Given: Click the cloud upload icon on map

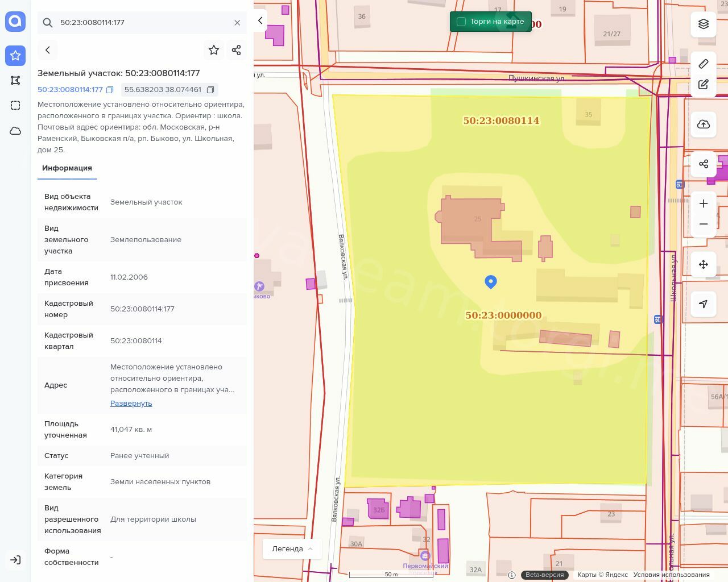Looking at the screenshot, I should pyautogui.click(x=704, y=124).
